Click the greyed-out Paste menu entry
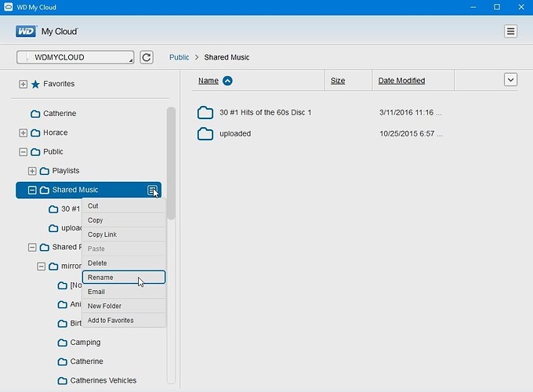Image resolution: width=533 pixels, height=392 pixels. tap(124, 249)
